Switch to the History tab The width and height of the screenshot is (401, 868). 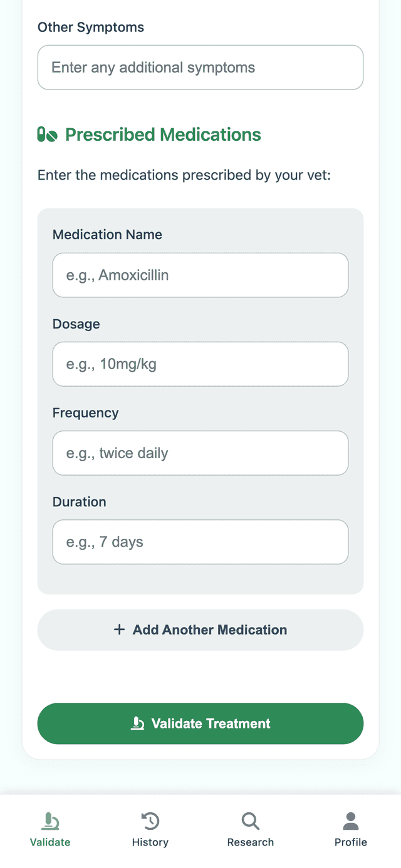(150, 829)
